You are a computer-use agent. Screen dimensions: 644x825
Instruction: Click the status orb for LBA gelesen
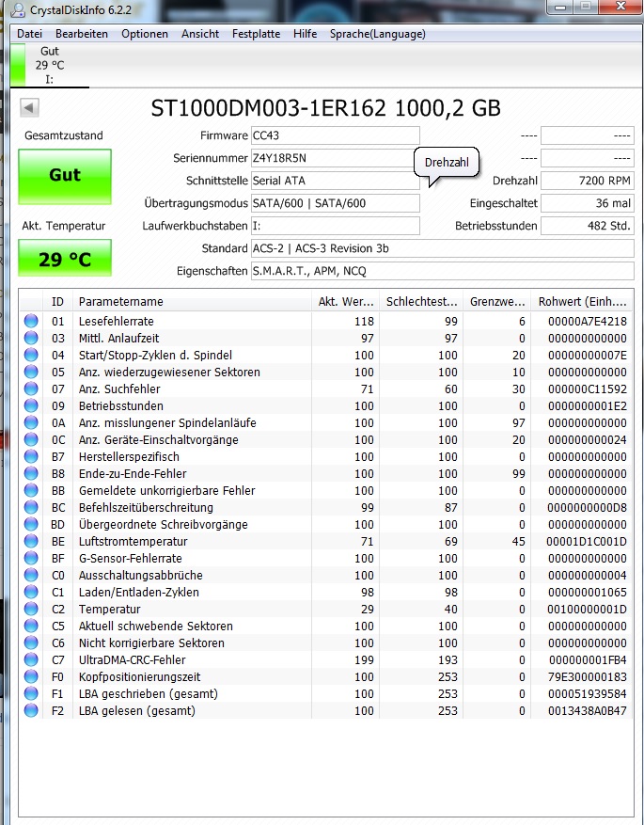click(31, 710)
